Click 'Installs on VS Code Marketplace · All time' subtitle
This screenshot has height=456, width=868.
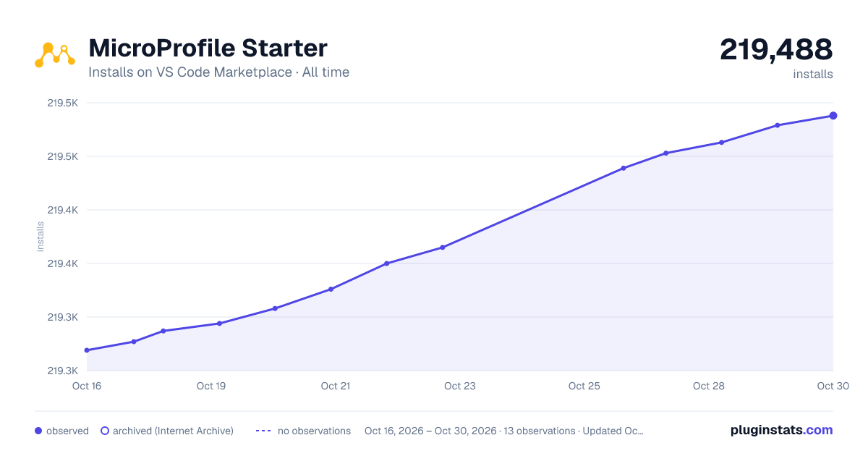pyautogui.click(x=218, y=72)
